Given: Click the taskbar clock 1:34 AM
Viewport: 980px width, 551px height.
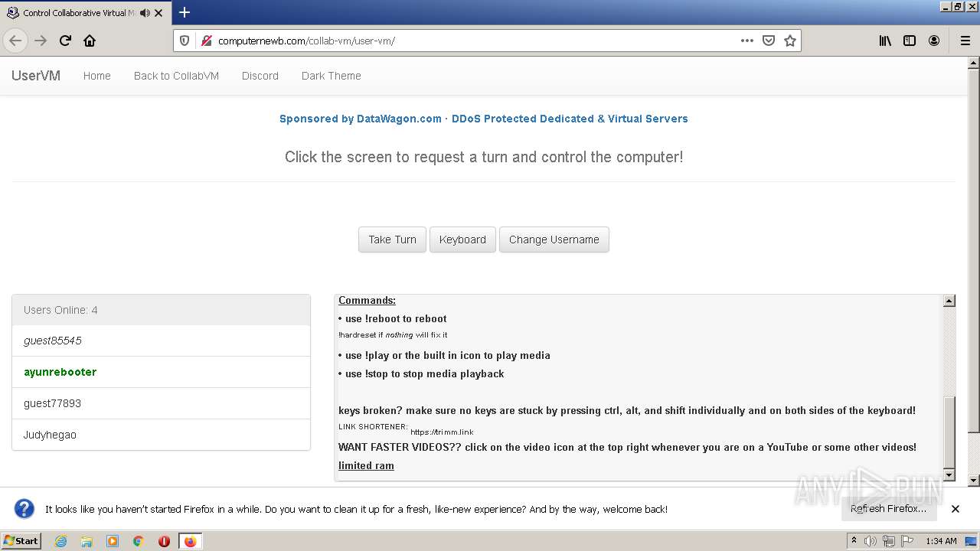Looking at the screenshot, I should (x=941, y=541).
